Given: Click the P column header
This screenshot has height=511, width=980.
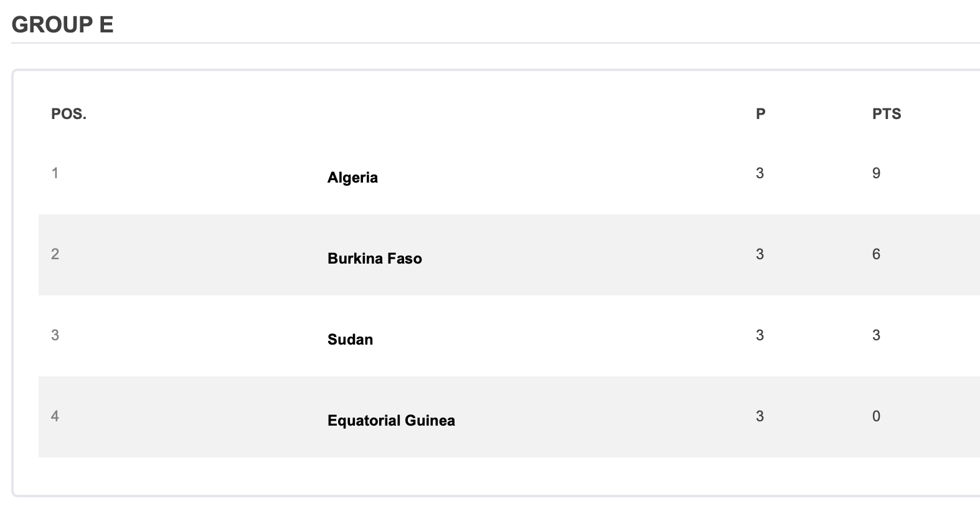Looking at the screenshot, I should pos(760,114).
